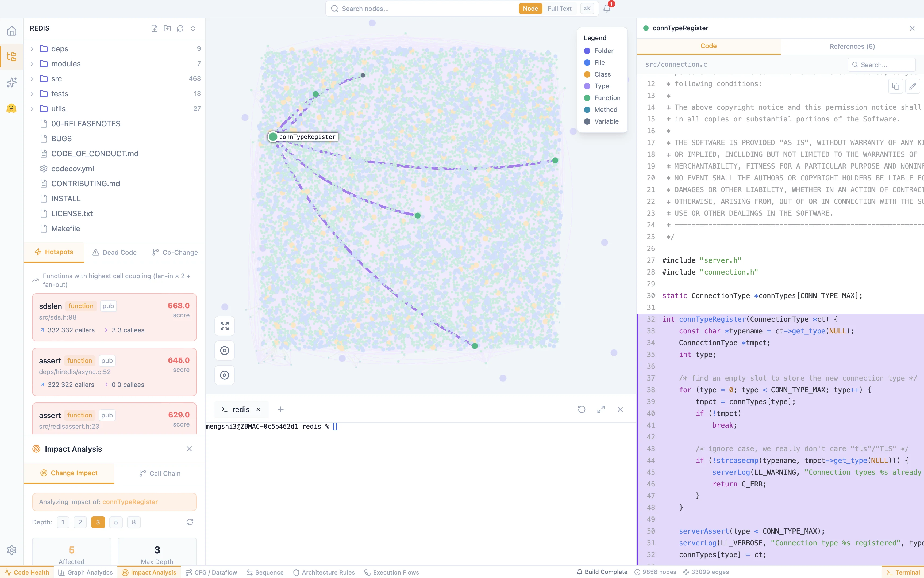Open the Dead Code tab
The height and width of the screenshot is (578, 924).
coord(114,252)
